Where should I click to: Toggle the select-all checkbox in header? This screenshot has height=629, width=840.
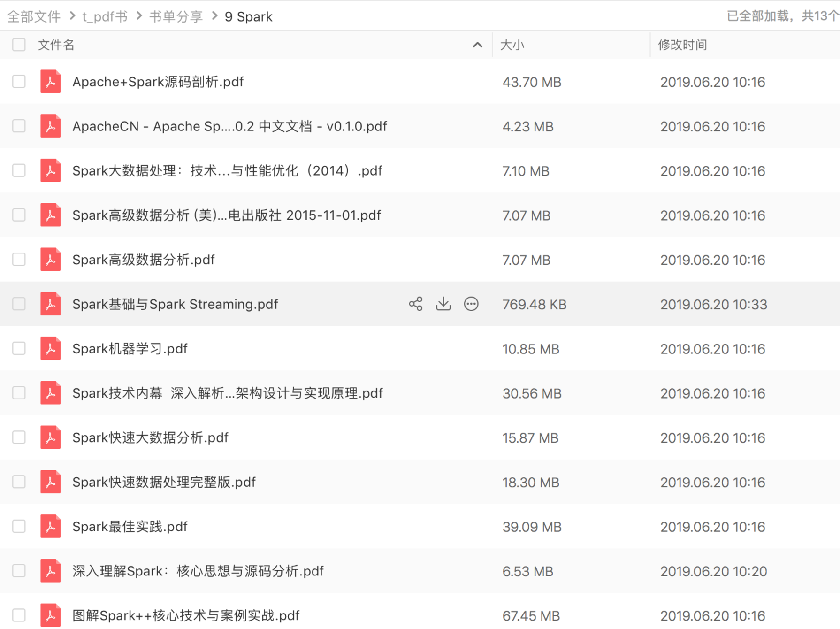point(19,45)
